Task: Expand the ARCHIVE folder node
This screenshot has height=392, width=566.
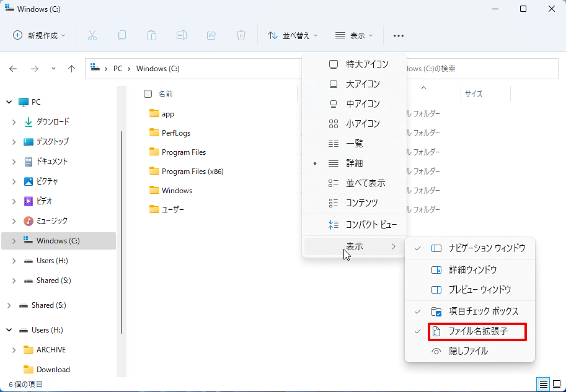Action: (14, 350)
